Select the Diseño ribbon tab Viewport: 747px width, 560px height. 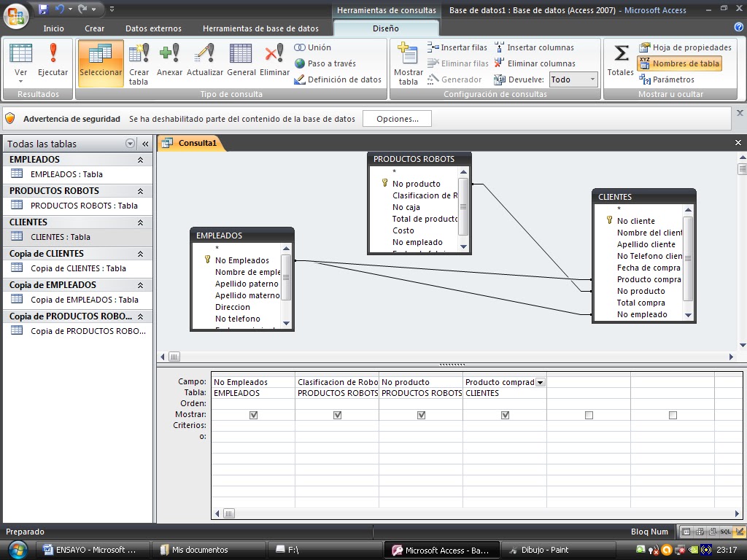(x=385, y=28)
